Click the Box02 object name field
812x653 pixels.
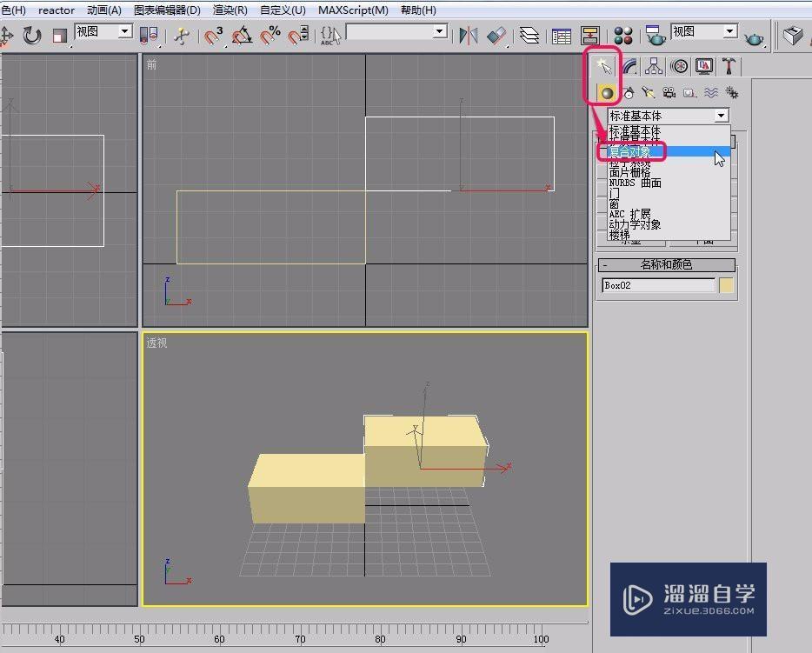coord(657,285)
